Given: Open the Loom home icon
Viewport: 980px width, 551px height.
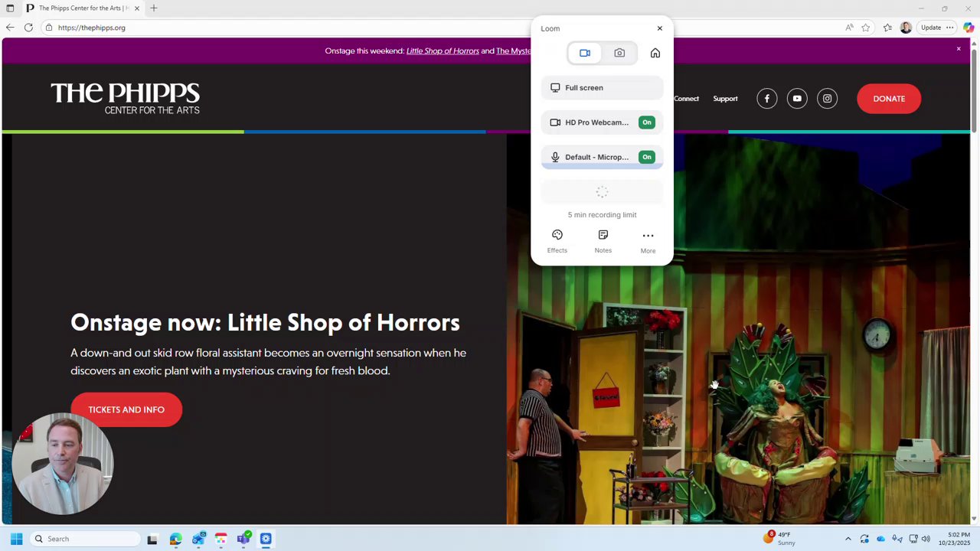Looking at the screenshot, I should pyautogui.click(x=655, y=53).
